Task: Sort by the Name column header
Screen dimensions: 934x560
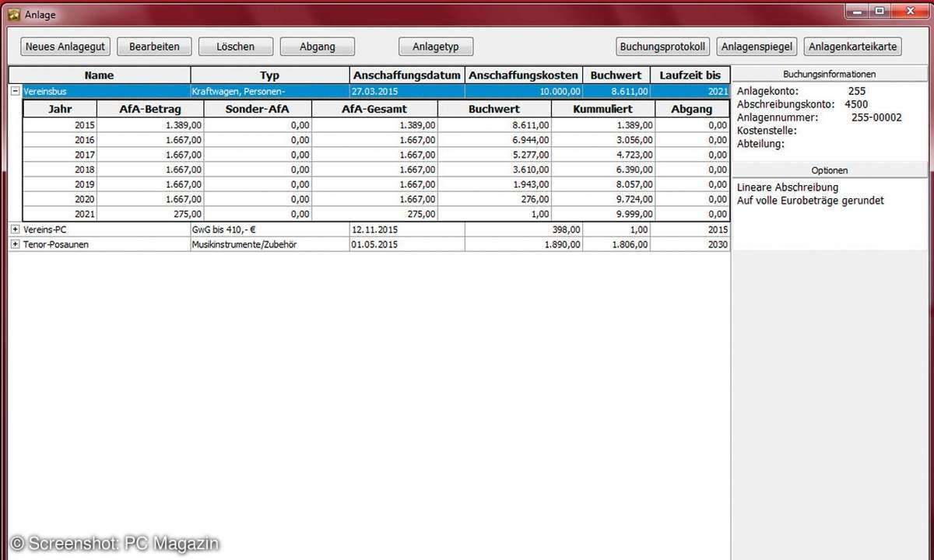Action: point(100,75)
